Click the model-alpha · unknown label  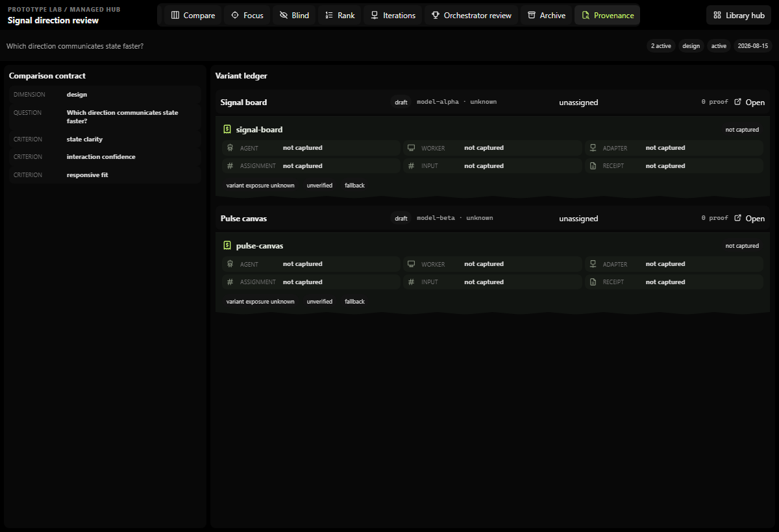click(x=456, y=102)
